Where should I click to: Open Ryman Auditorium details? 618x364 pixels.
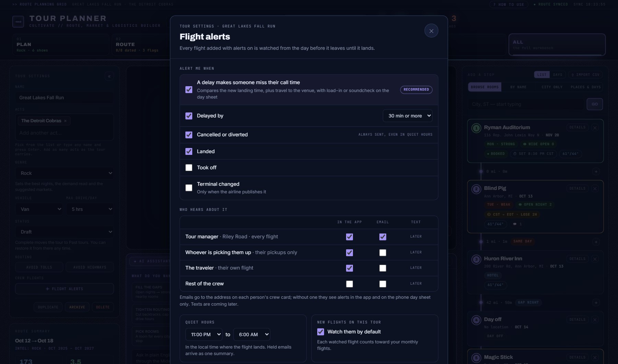(577, 127)
